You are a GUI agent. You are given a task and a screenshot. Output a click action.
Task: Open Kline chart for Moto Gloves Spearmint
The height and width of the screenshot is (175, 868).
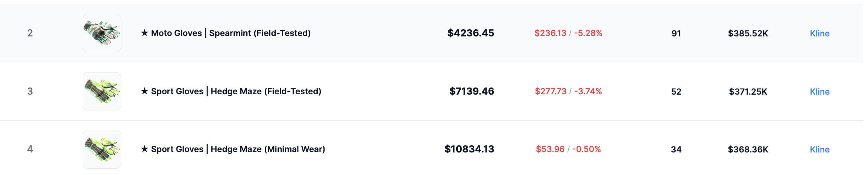[819, 33]
